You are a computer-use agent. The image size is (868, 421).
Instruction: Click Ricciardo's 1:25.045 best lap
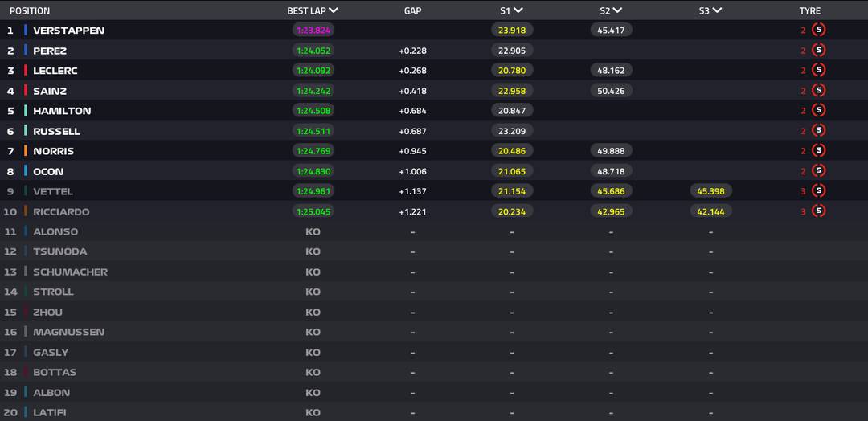coord(313,211)
